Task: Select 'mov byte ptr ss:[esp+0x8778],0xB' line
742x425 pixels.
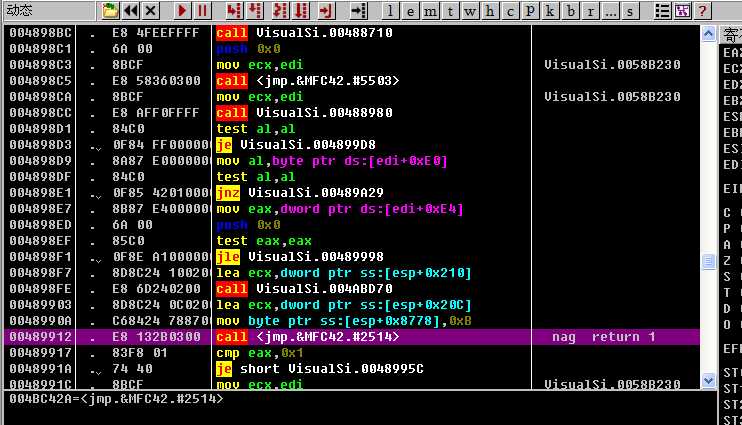Action: [344, 321]
